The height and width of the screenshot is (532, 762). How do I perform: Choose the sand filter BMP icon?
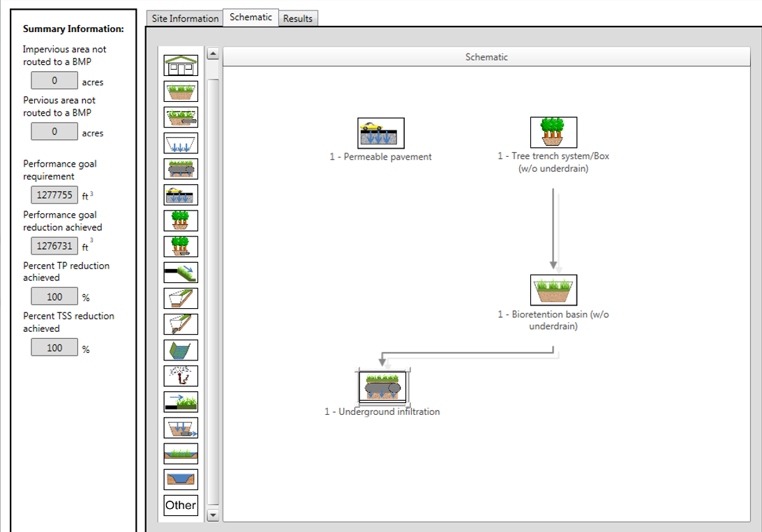point(180,427)
